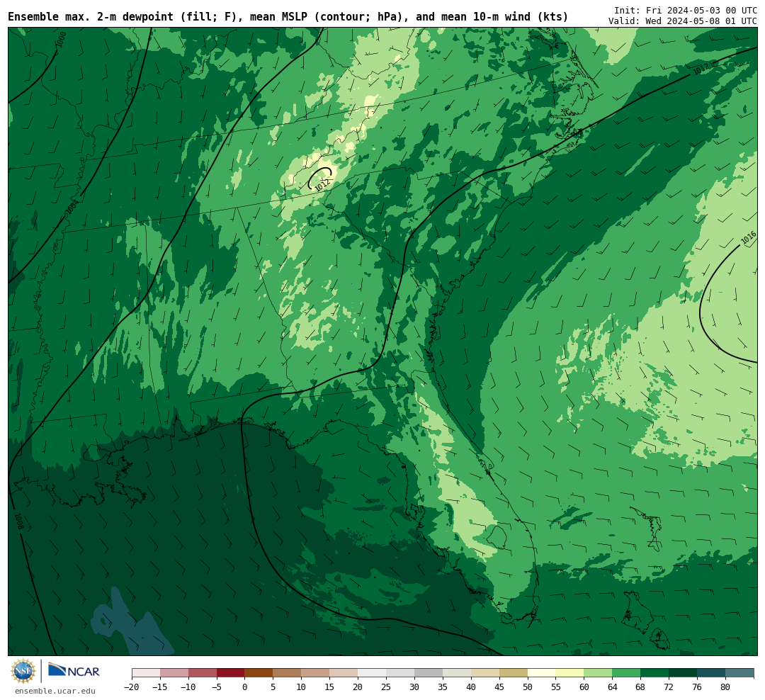Select the color swatch between 55 and 60
Screen dimensions: 765x700
pos(569,672)
